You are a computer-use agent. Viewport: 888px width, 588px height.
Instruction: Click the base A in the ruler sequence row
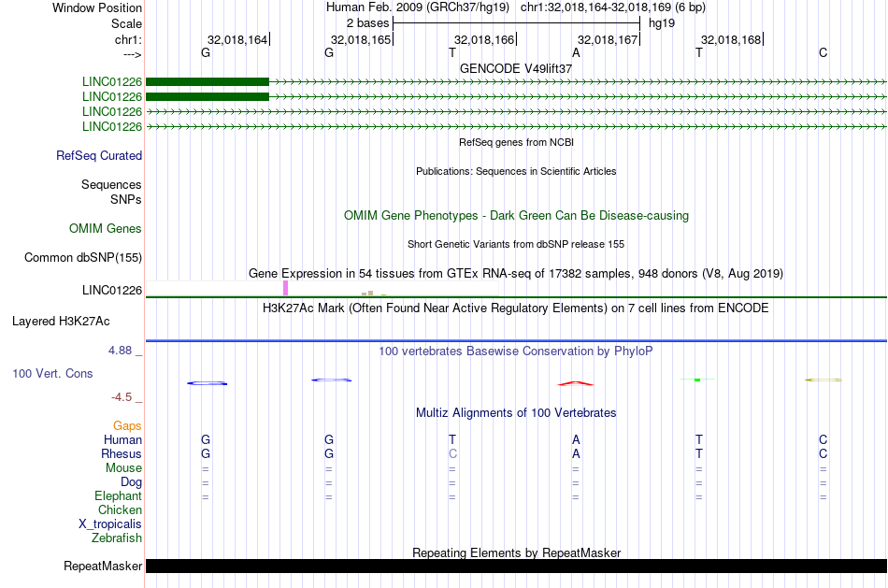click(x=576, y=52)
